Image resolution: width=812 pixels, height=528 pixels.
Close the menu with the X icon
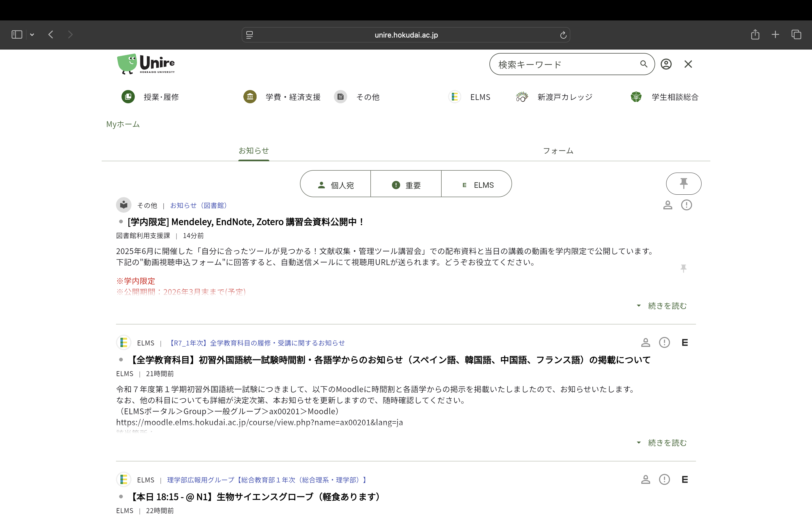coord(688,64)
